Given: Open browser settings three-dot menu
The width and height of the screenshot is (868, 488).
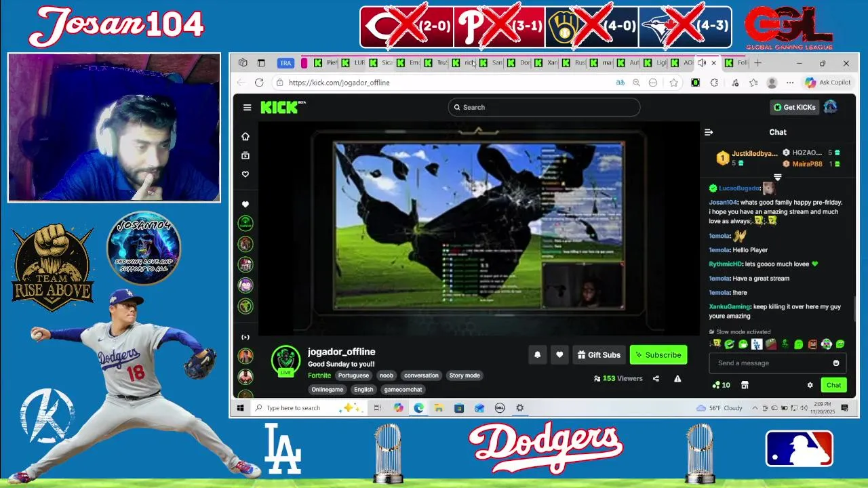Looking at the screenshot, I should (x=789, y=83).
